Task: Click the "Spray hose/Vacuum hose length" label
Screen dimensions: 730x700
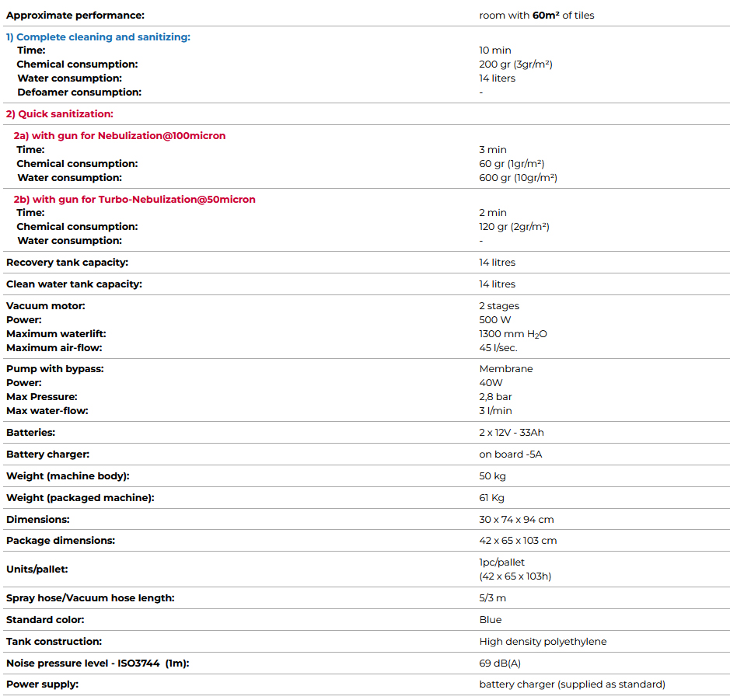Action: [x=90, y=598]
